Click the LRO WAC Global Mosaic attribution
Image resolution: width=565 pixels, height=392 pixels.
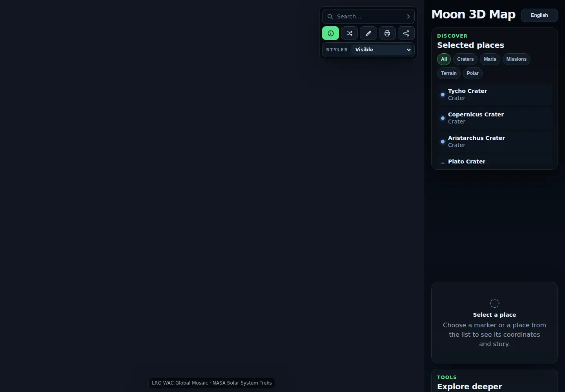(211, 383)
